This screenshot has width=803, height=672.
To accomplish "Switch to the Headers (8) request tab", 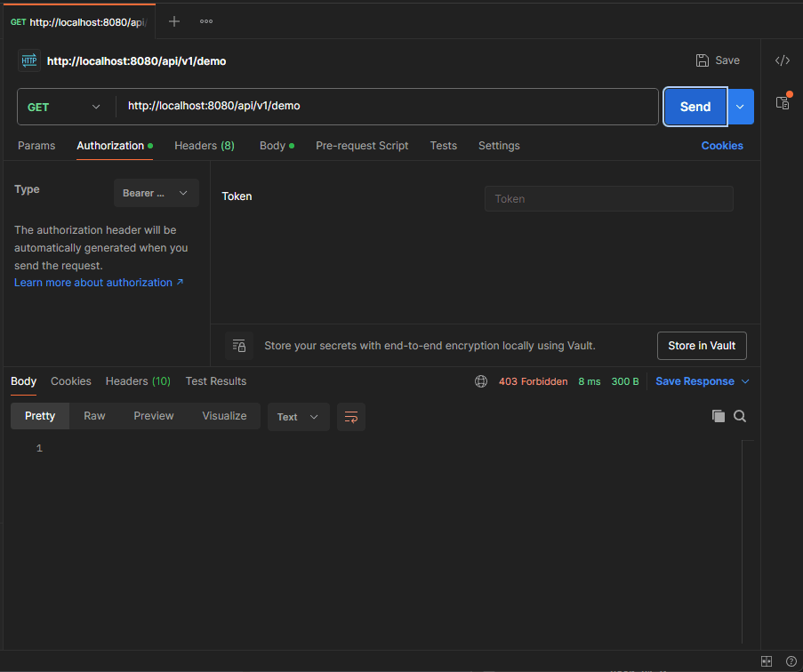I will (x=205, y=146).
